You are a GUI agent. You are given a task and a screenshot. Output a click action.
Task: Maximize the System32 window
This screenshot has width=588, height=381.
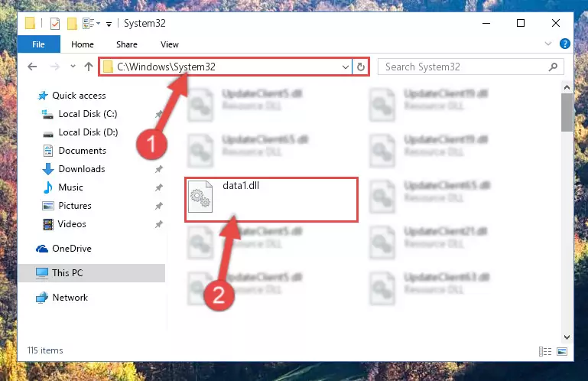521,23
